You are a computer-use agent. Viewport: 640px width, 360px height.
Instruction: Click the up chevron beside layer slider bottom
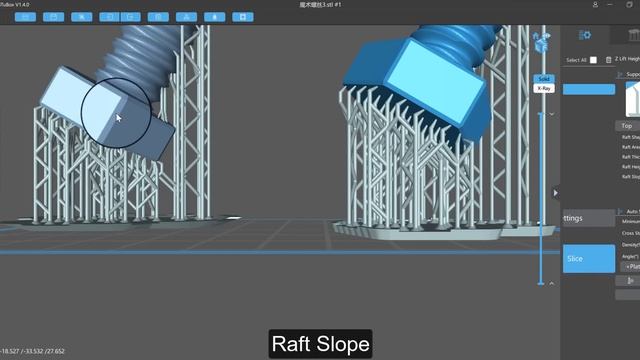tap(551, 283)
